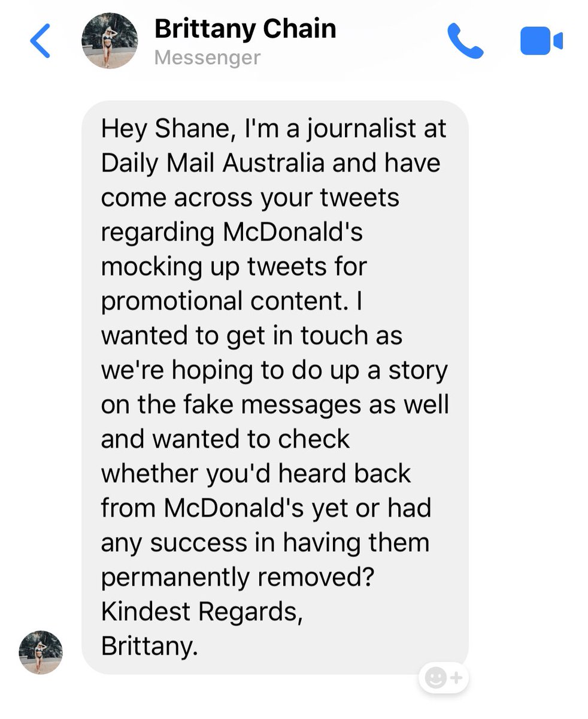The width and height of the screenshot is (588, 719).
Task: Add an emoji reaction to the message
Action: coord(444,678)
